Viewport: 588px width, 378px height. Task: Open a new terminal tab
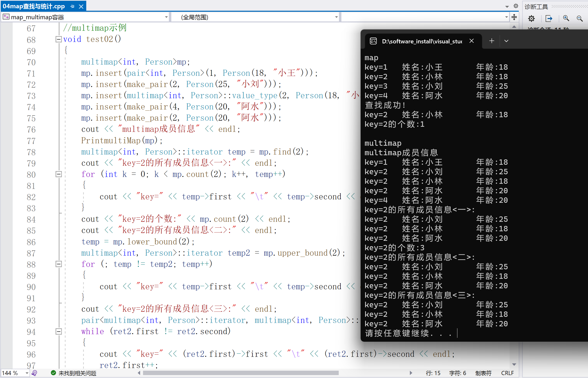pyautogui.click(x=492, y=41)
